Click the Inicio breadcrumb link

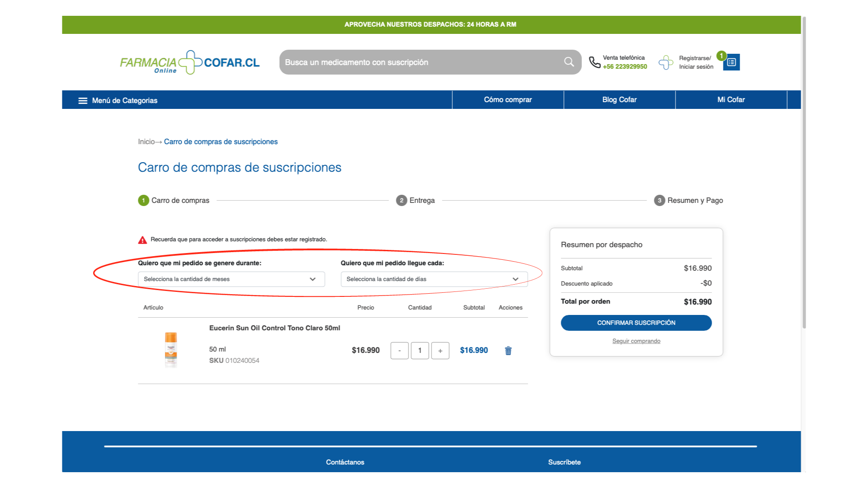(146, 142)
